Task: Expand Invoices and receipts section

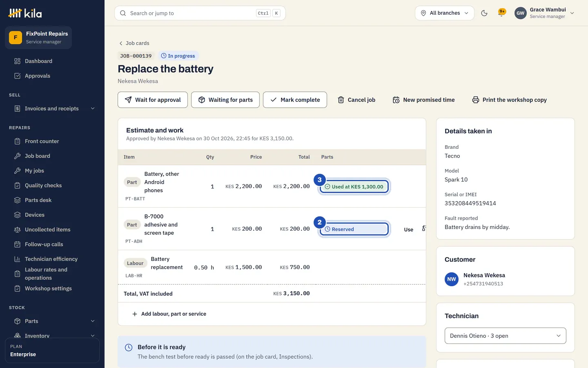Action: [52, 109]
